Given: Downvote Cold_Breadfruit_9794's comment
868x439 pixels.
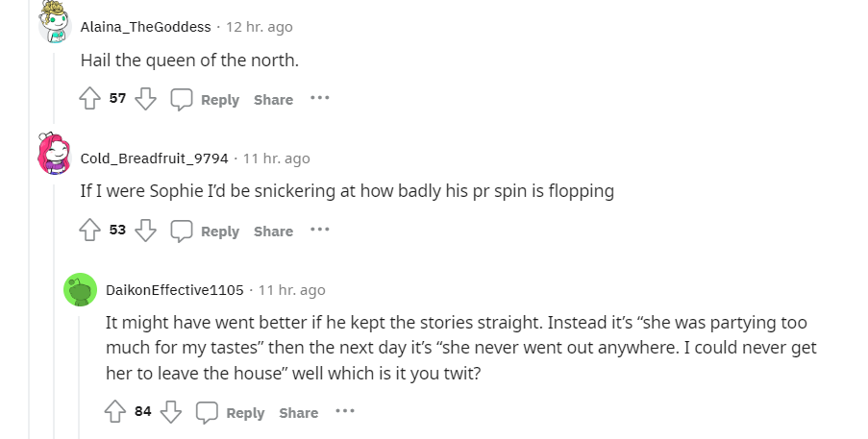Looking at the screenshot, I should click(145, 231).
